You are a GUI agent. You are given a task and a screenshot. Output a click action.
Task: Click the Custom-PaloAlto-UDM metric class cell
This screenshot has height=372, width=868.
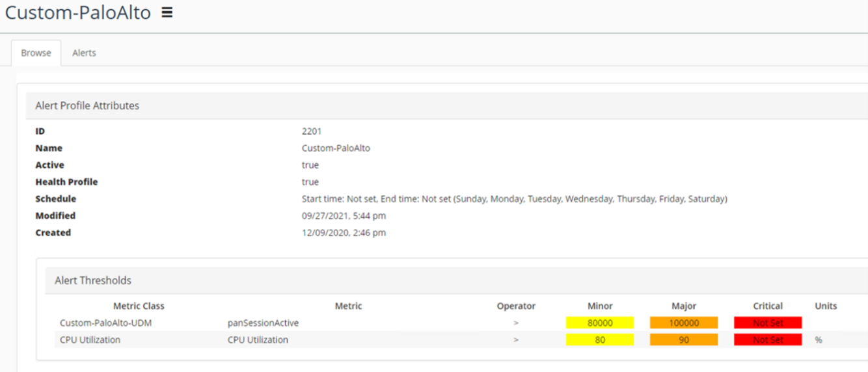click(x=105, y=323)
